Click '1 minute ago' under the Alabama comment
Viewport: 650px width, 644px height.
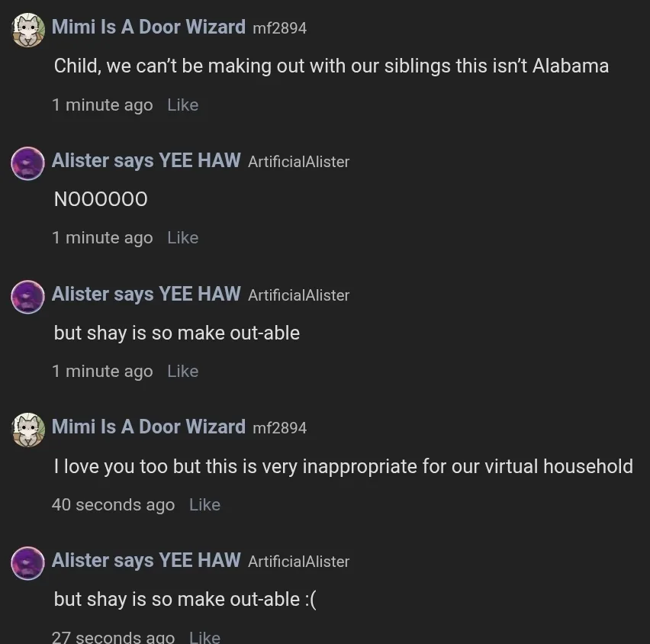tap(102, 105)
